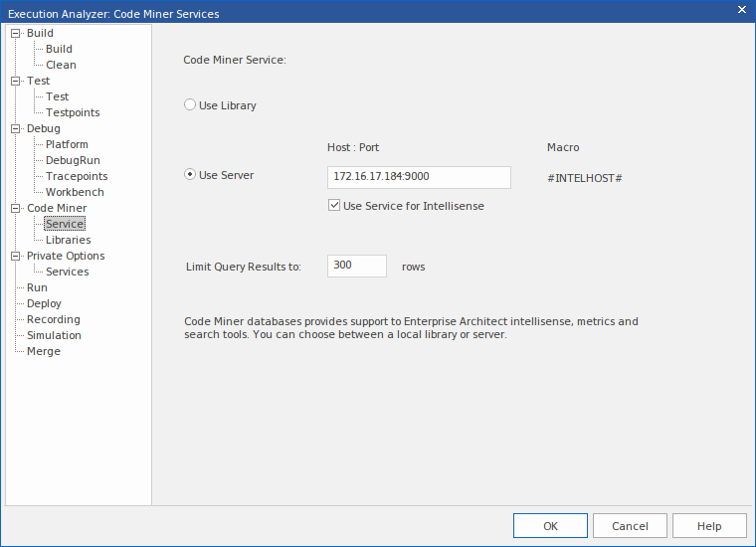The height and width of the screenshot is (547, 756).
Task: Collapse the Private Options tree node
Action: pos(15,256)
